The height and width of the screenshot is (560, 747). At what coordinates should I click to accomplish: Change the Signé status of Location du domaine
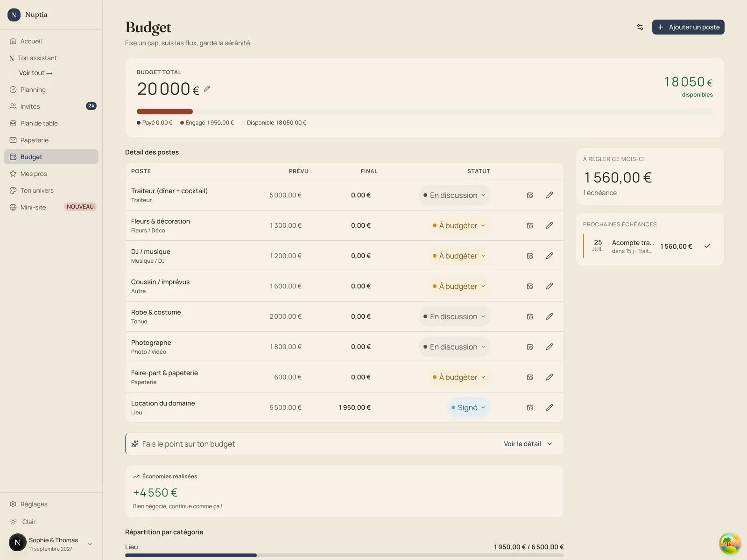click(x=469, y=407)
